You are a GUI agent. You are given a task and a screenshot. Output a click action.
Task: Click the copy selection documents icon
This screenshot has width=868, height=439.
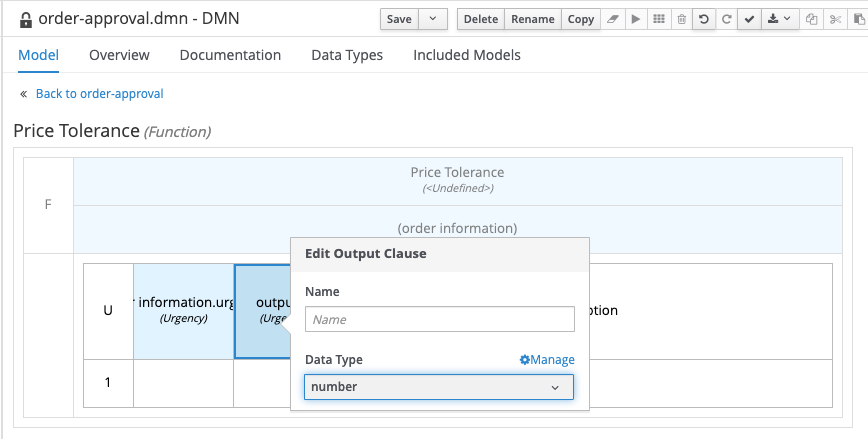[x=812, y=19]
